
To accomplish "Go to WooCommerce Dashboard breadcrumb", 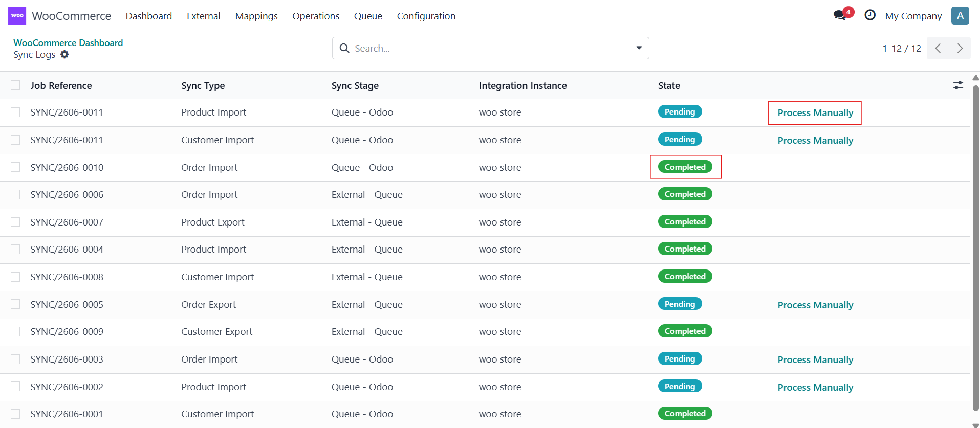I will pos(68,42).
